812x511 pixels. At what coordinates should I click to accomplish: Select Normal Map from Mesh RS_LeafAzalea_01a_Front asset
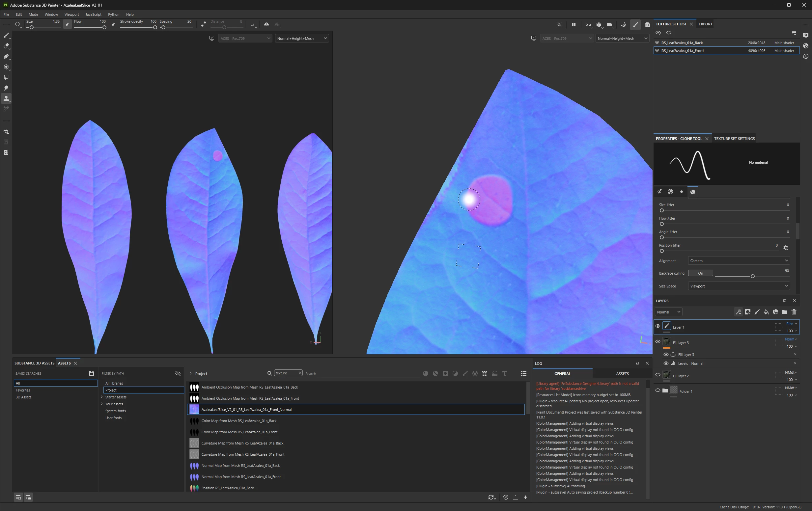click(x=241, y=477)
